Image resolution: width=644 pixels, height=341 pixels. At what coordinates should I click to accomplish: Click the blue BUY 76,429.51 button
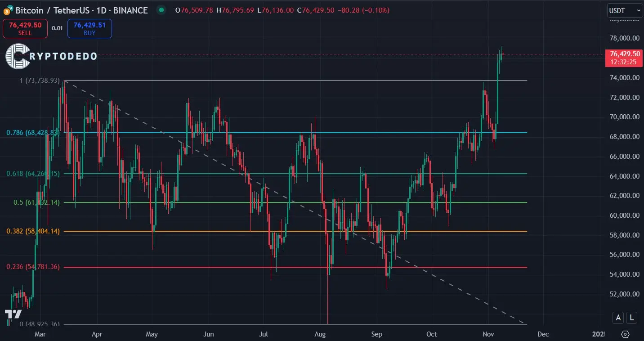tap(89, 29)
